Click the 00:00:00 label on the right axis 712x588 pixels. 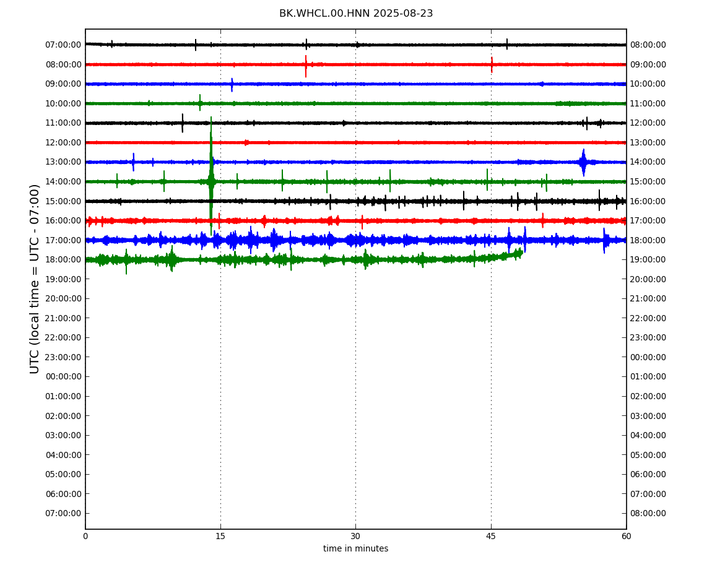click(x=648, y=357)
